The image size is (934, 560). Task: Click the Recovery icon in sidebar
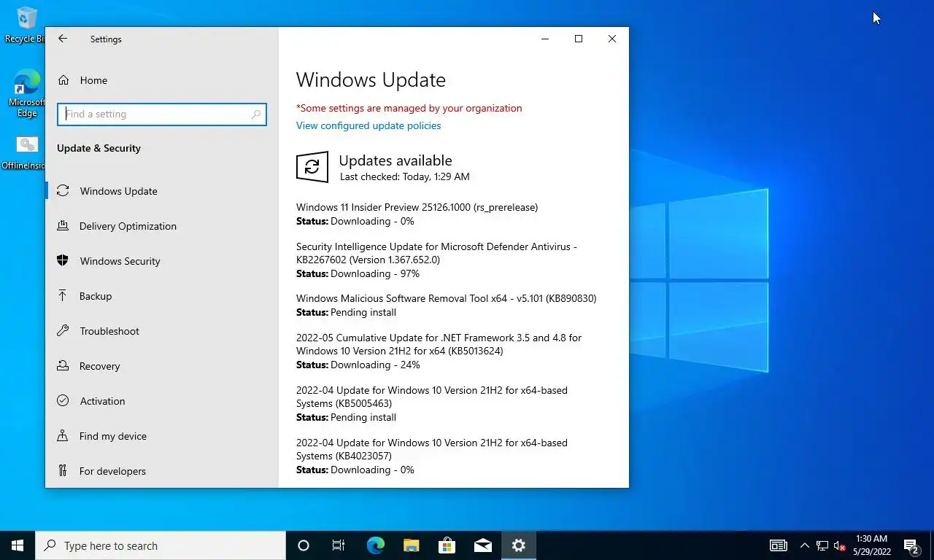pyautogui.click(x=63, y=366)
